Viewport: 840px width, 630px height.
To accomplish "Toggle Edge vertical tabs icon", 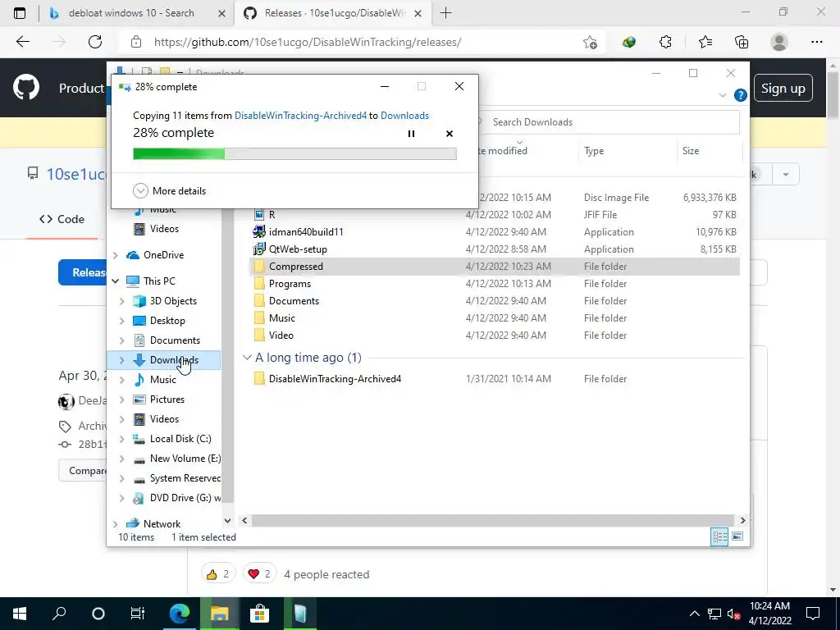I will (x=20, y=13).
